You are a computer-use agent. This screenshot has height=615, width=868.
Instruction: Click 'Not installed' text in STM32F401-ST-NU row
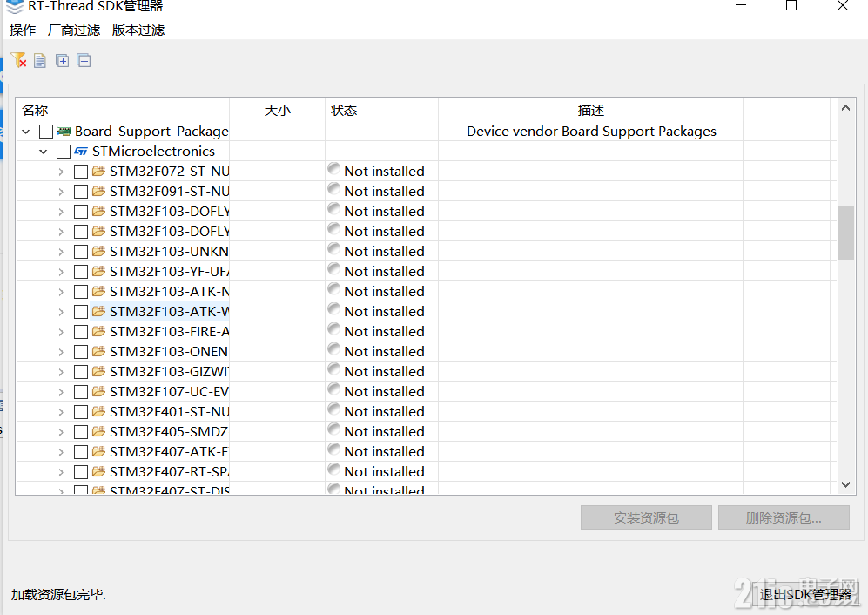click(x=384, y=412)
